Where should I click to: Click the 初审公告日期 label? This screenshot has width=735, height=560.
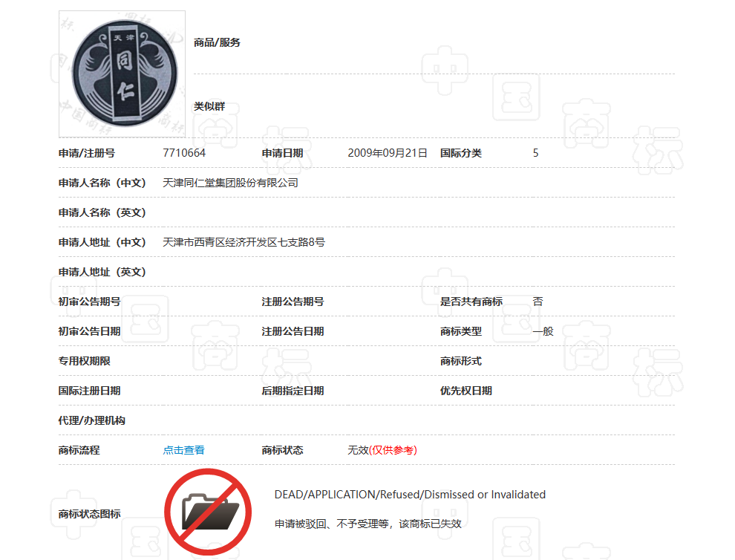pyautogui.click(x=90, y=331)
